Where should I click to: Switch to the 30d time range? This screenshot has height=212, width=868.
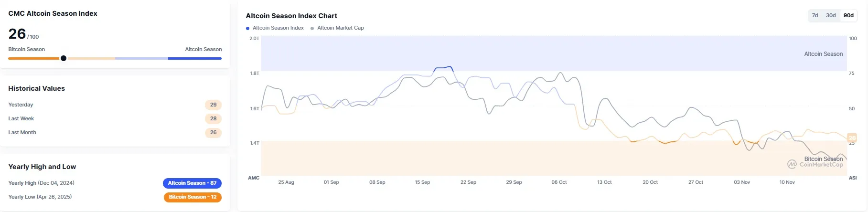pyautogui.click(x=831, y=15)
